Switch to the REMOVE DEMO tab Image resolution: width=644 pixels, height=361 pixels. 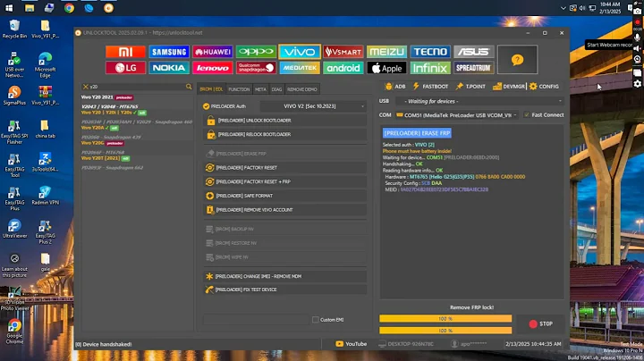click(x=302, y=89)
